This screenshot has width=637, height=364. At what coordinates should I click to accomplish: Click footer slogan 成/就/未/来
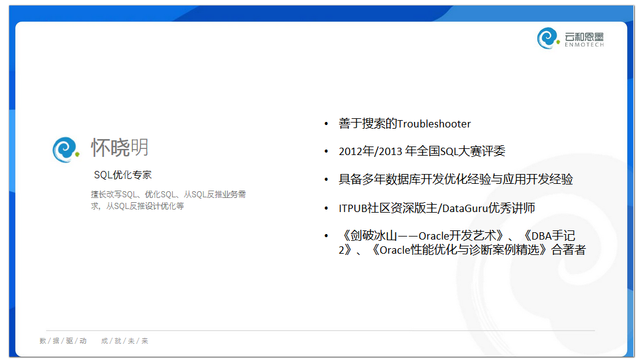click(x=124, y=341)
